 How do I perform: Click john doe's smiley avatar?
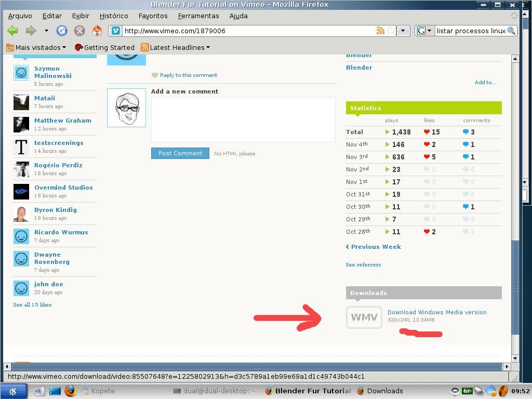tap(21, 288)
